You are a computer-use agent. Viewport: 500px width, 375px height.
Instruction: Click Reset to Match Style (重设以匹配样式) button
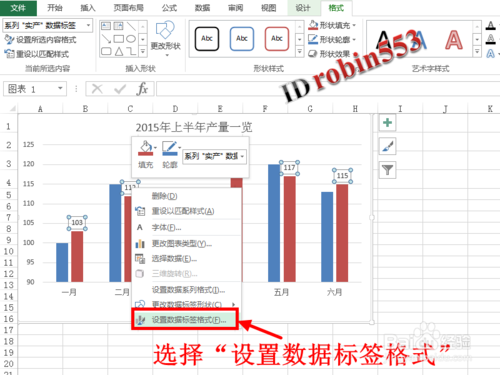click(x=37, y=54)
